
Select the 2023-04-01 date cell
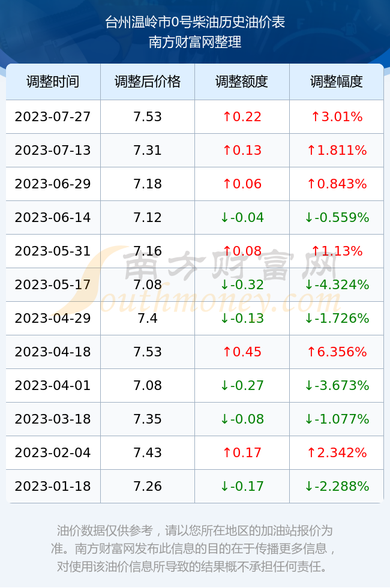[53, 385]
